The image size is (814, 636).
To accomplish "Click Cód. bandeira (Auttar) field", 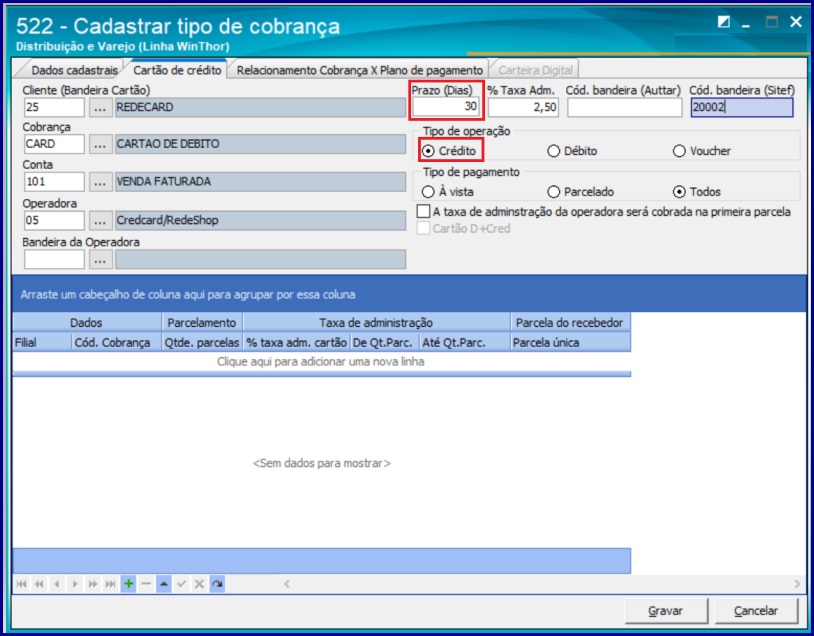I will point(624,107).
